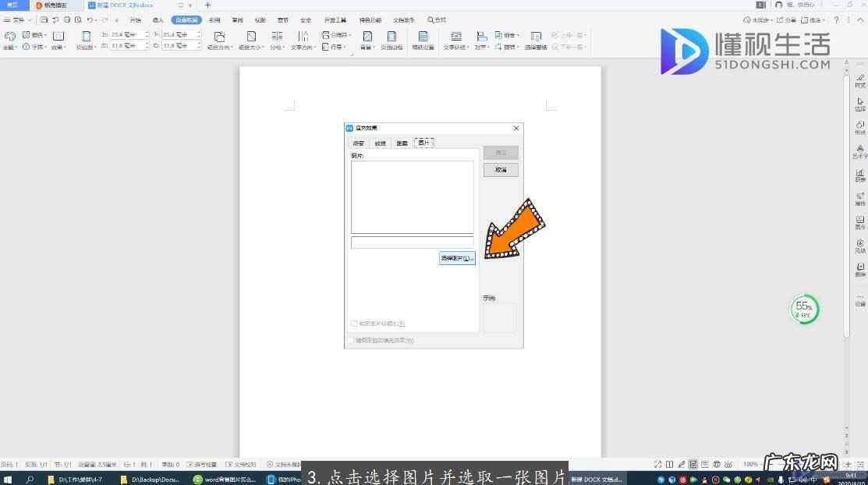The height and width of the screenshot is (485, 868).
Task: Open the 引用 ribbon tab
Action: (214, 19)
